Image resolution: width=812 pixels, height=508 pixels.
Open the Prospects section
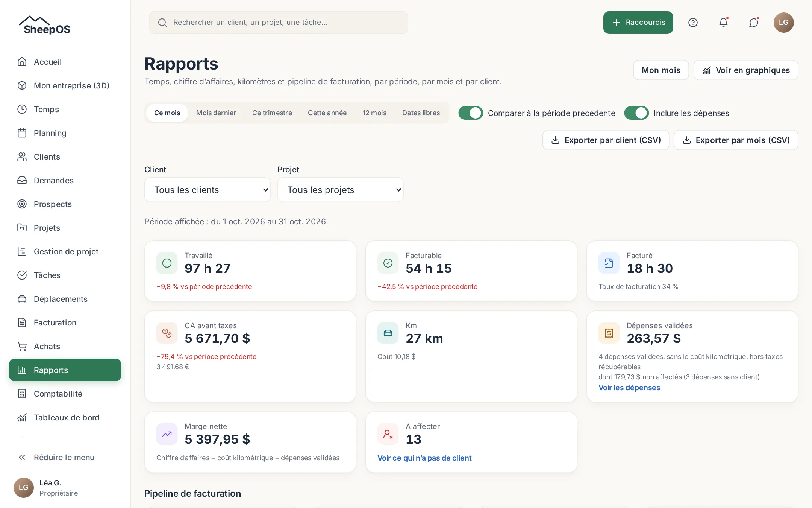[65, 204]
